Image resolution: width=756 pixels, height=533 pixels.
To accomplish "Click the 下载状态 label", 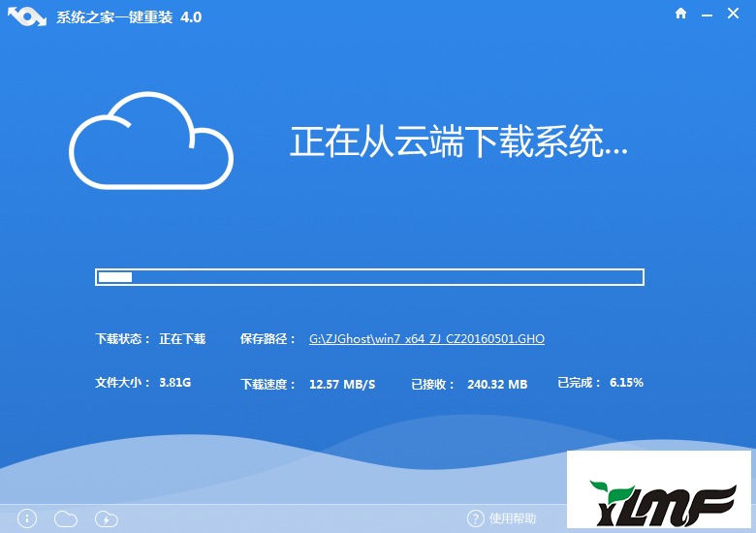I will point(122,339).
